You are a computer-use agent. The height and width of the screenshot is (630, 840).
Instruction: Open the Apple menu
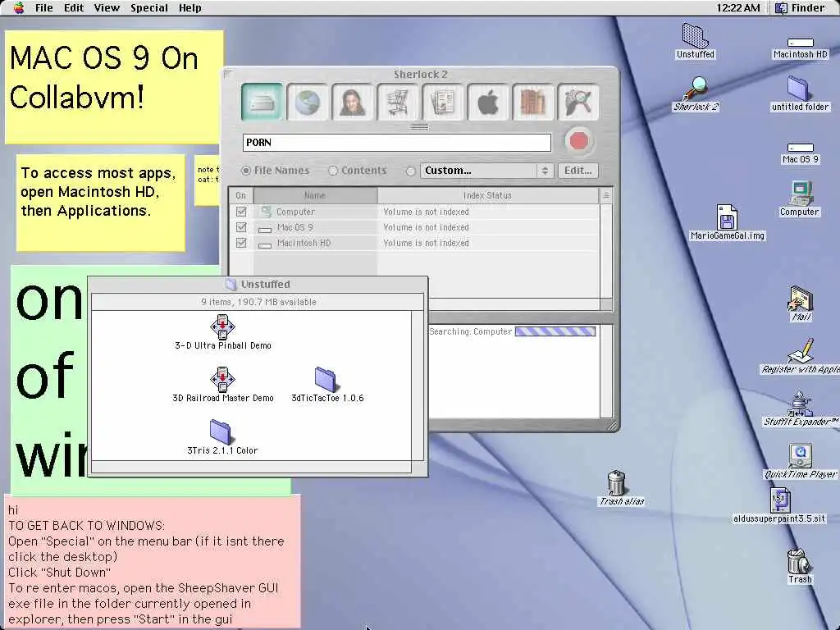pyautogui.click(x=19, y=7)
